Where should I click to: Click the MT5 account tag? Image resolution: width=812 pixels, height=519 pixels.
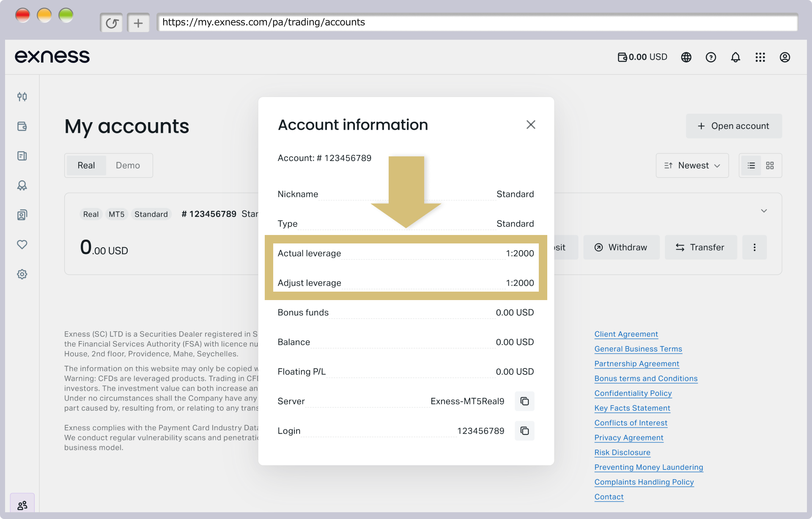[x=116, y=214]
